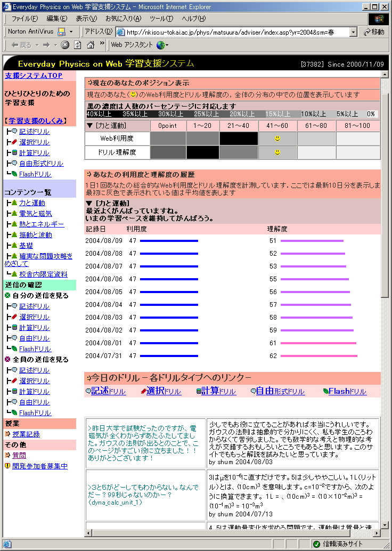Click the tree icon beside 校舎内限定資料
This screenshot has height=551, width=392.
coord(14,274)
